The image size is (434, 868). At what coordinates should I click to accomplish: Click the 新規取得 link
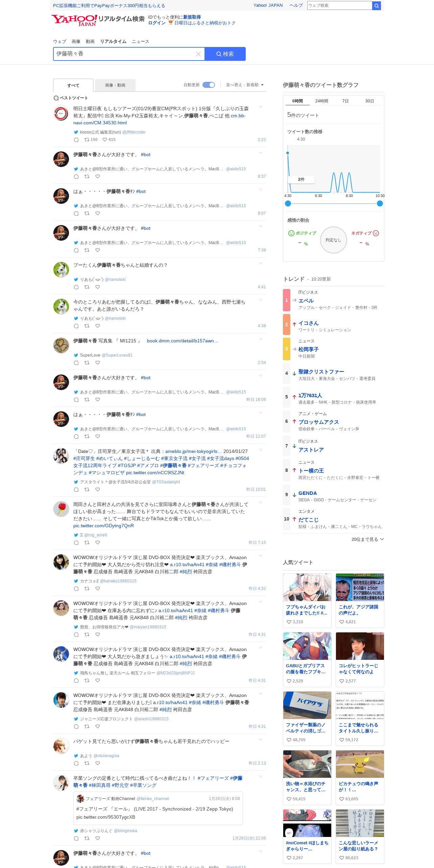[x=192, y=17]
